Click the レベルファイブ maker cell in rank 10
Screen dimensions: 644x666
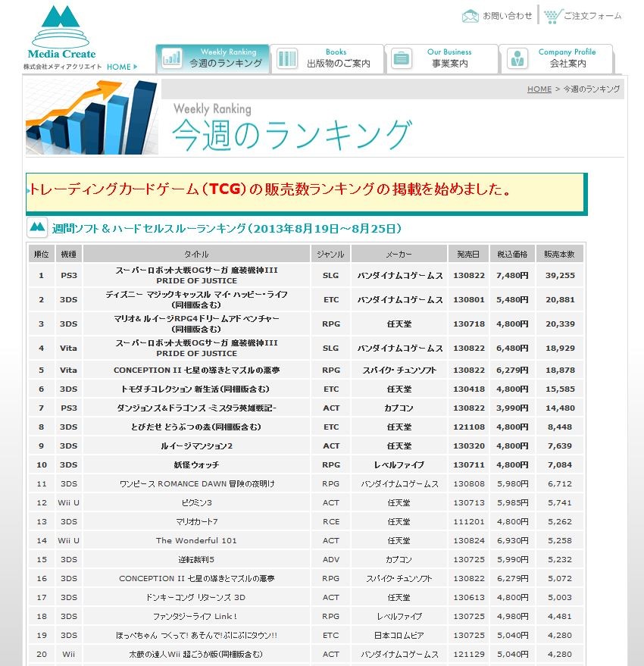point(399,464)
